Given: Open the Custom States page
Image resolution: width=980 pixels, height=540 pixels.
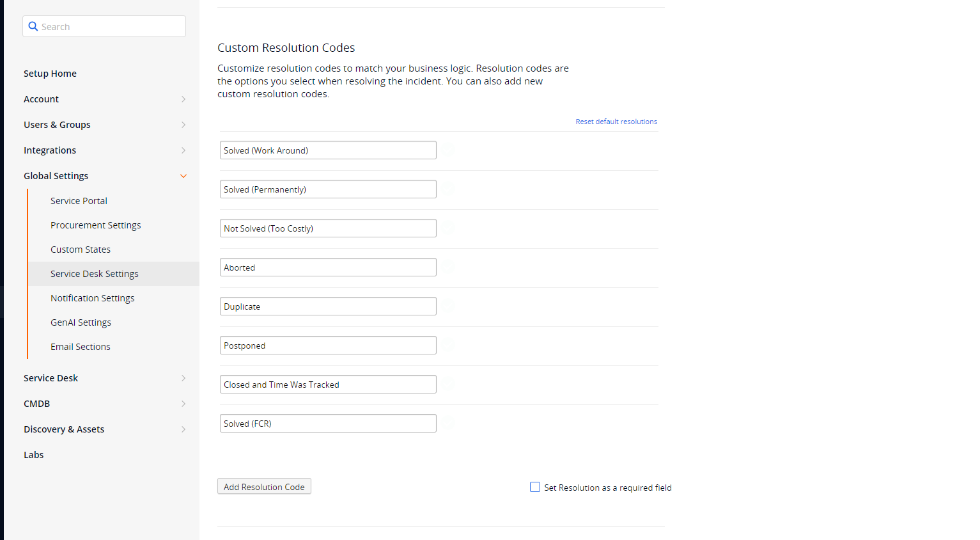Looking at the screenshot, I should click(x=81, y=250).
